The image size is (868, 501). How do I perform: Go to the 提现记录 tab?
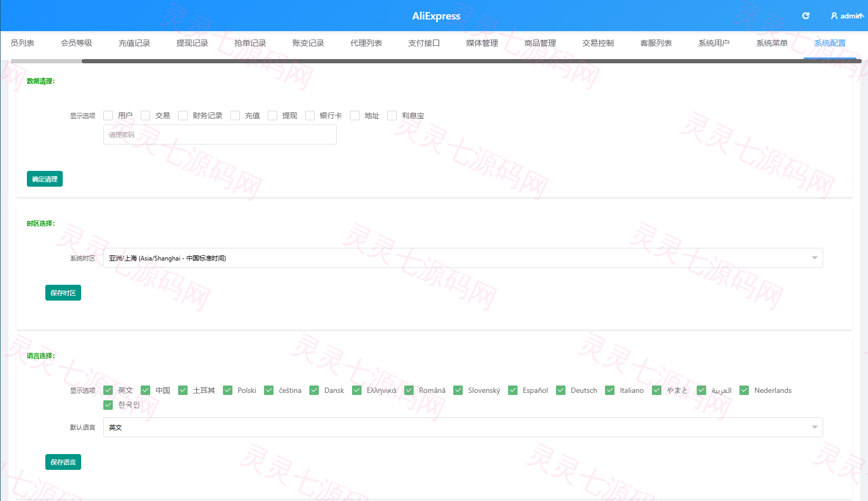(192, 43)
